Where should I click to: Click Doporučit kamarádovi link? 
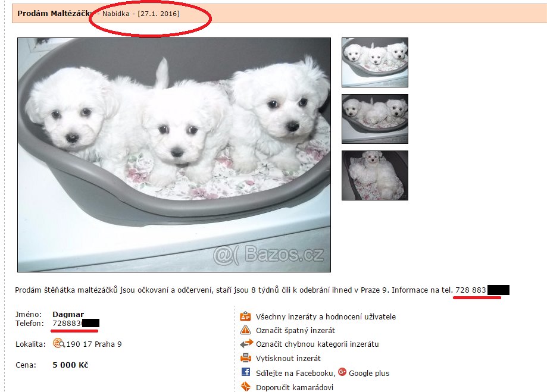[x=295, y=387]
